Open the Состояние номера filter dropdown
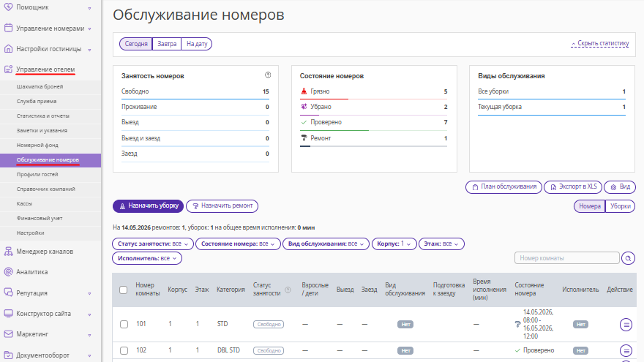This screenshot has width=644, height=362. point(239,244)
